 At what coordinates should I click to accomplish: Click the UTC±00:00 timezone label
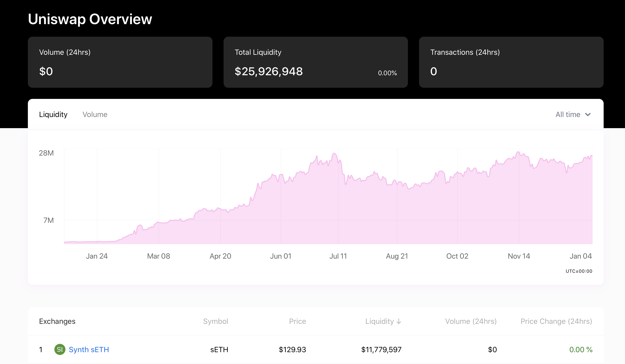[579, 271]
